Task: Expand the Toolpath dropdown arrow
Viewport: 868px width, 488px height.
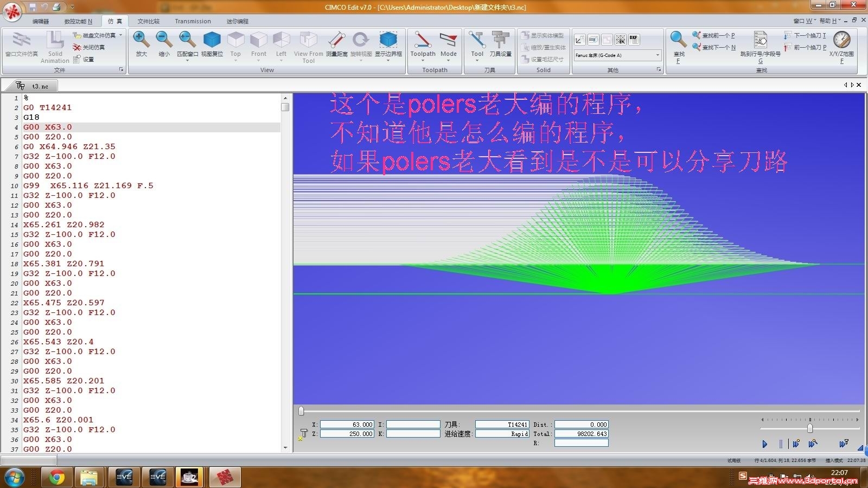Action: pos(423,60)
